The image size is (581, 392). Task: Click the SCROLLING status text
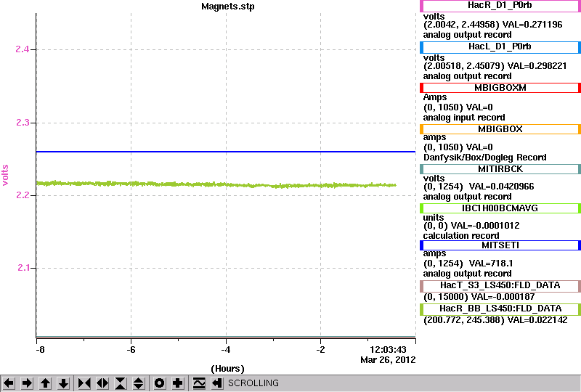click(253, 383)
